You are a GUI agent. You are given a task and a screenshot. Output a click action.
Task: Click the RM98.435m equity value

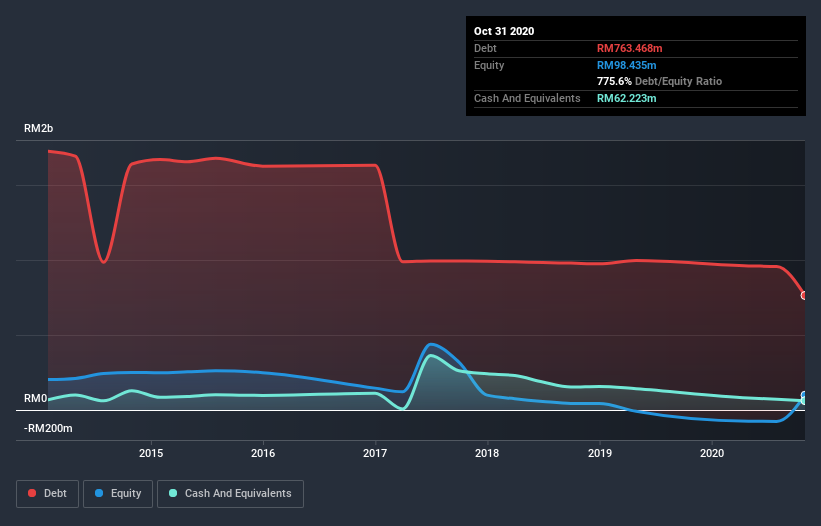click(x=626, y=65)
